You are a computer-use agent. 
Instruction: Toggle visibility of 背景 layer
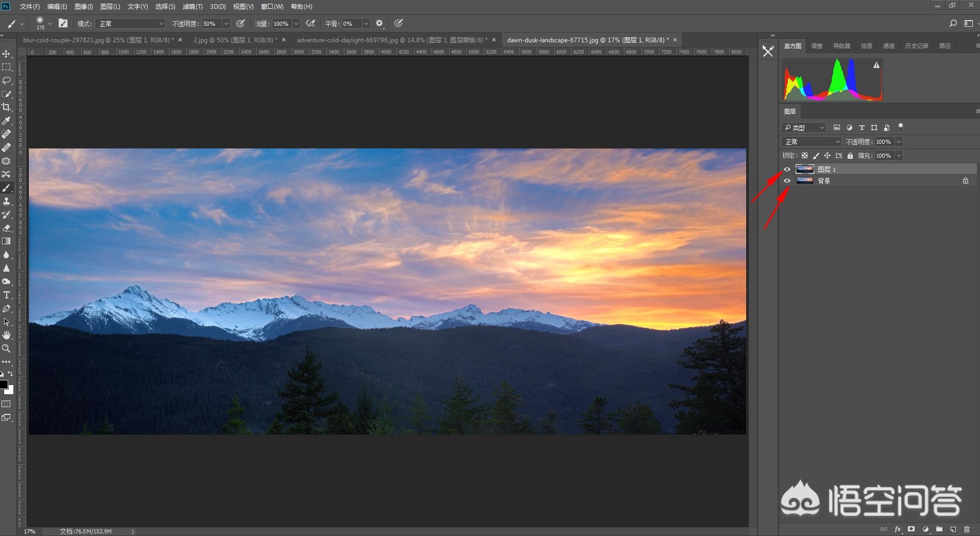pyautogui.click(x=787, y=181)
